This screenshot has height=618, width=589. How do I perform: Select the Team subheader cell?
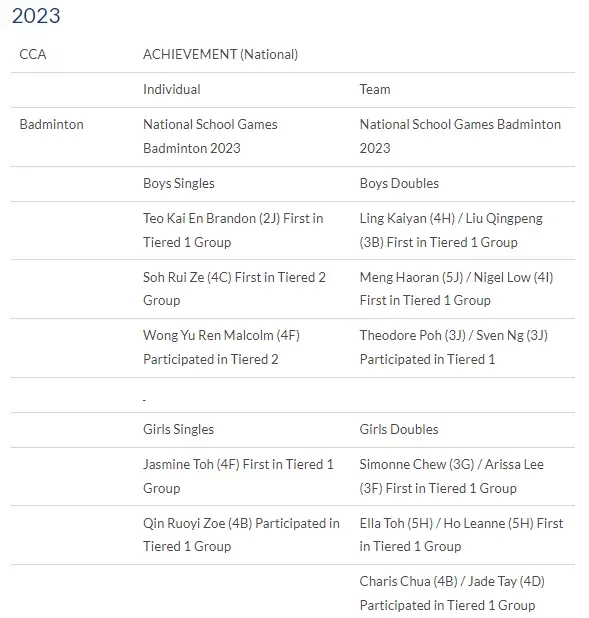(x=375, y=89)
